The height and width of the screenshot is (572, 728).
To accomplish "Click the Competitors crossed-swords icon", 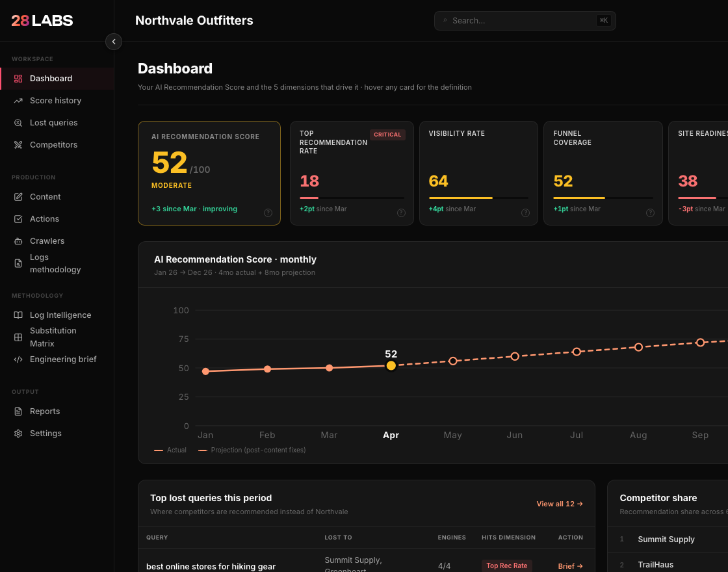I will point(18,145).
